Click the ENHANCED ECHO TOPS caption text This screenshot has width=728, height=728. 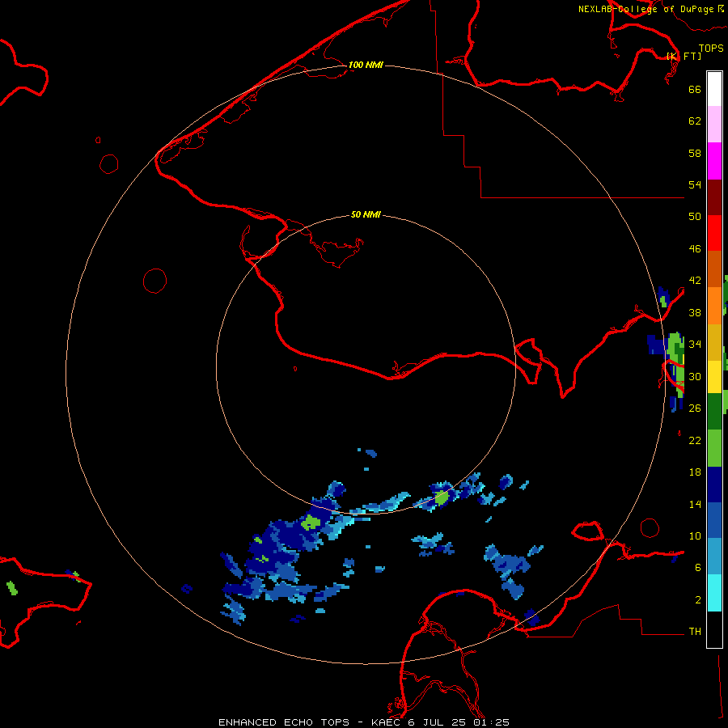(x=284, y=722)
